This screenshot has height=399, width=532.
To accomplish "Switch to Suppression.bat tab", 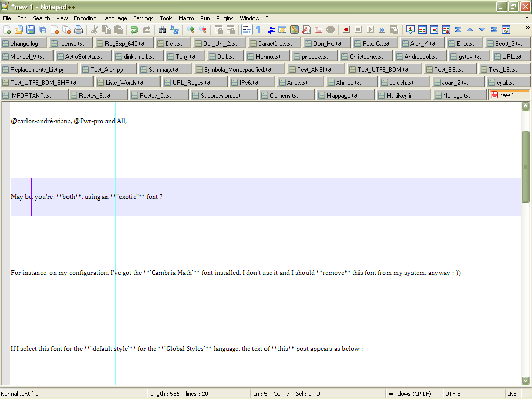I will pos(224,96).
